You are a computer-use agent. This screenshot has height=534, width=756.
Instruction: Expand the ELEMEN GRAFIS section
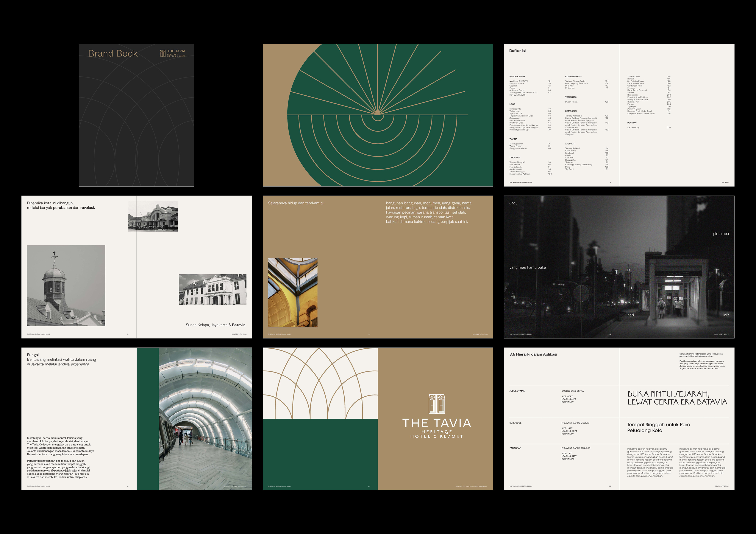coord(574,76)
